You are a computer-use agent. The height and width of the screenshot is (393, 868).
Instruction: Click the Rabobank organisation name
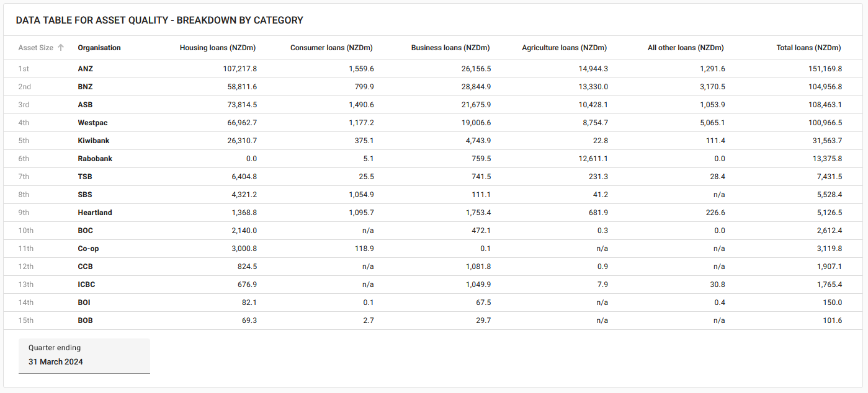tap(95, 159)
